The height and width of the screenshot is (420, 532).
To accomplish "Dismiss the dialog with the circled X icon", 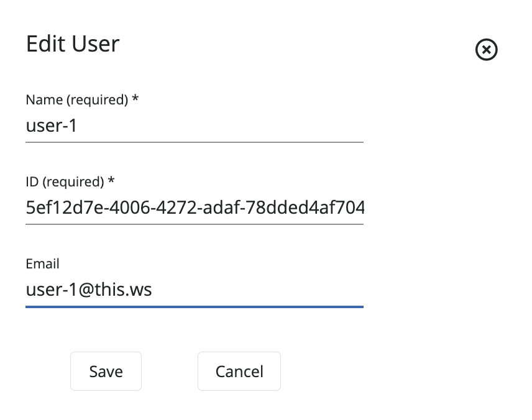I will (x=486, y=50).
